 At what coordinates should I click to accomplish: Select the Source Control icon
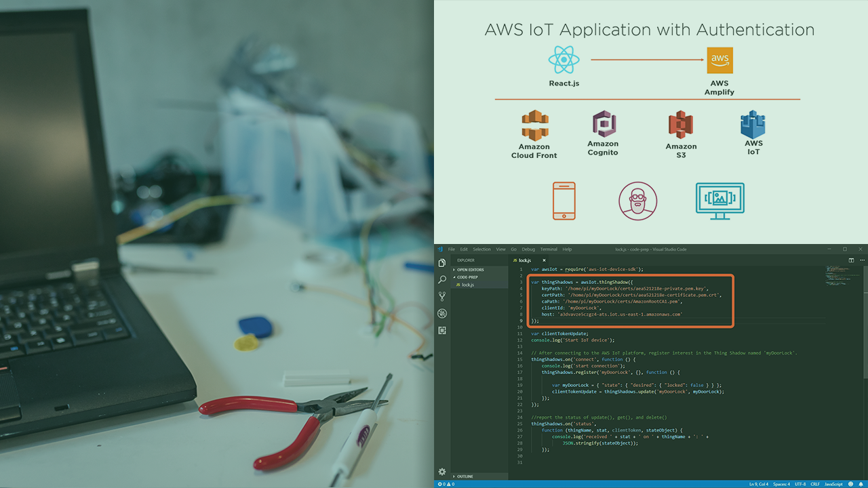pos(442,296)
